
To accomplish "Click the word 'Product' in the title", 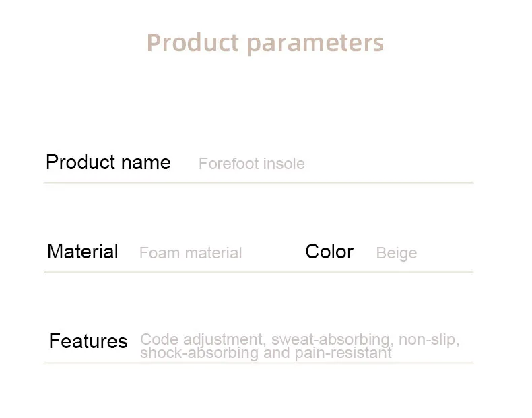I will [193, 42].
